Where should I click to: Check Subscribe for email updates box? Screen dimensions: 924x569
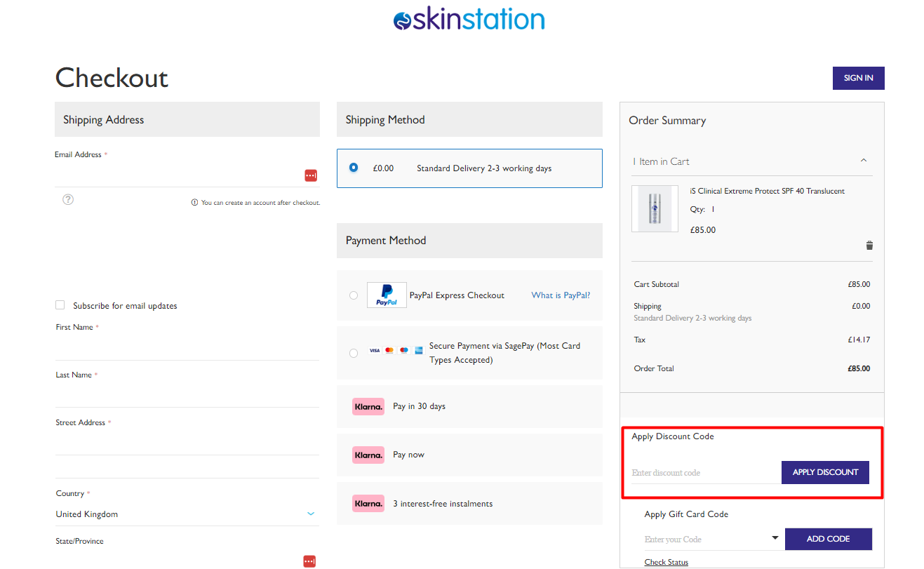tap(60, 305)
